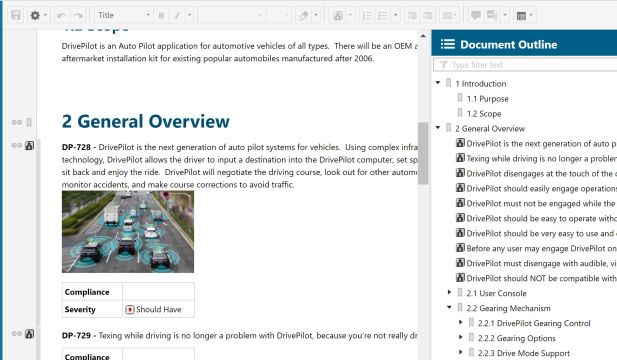
Task: Expand the 2.2.2 Gearing Options node
Action: point(461,337)
